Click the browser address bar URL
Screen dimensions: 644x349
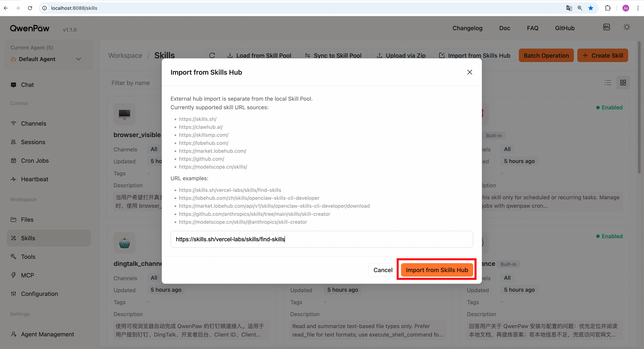[x=74, y=8]
